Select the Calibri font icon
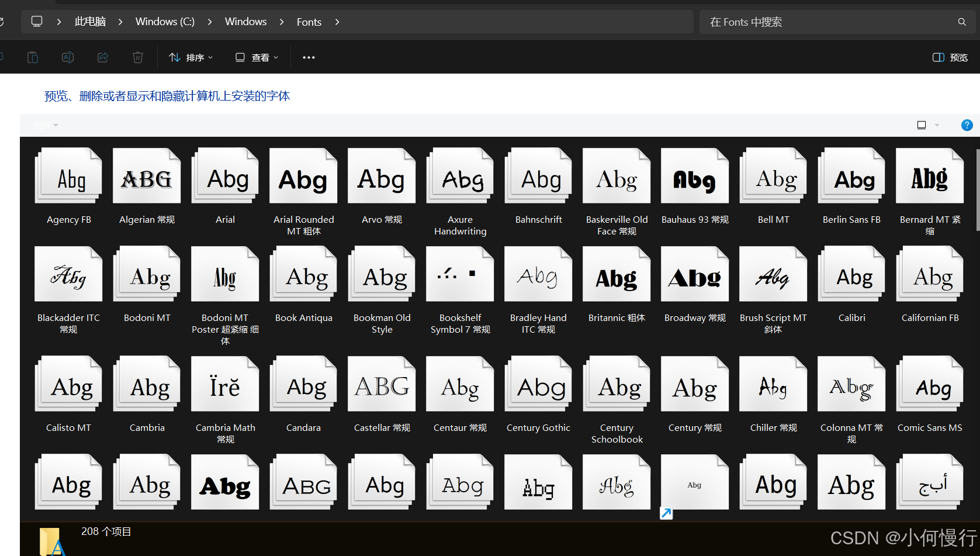 click(851, 274)
